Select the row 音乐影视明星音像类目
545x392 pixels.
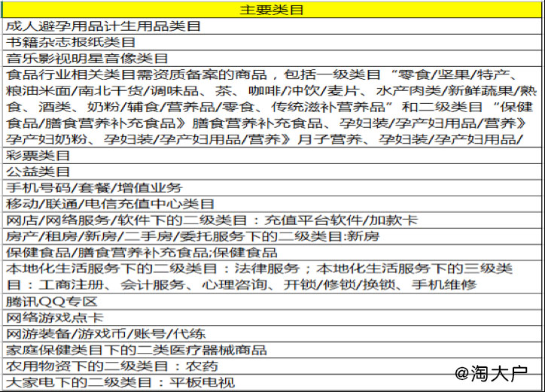(272, 59)
